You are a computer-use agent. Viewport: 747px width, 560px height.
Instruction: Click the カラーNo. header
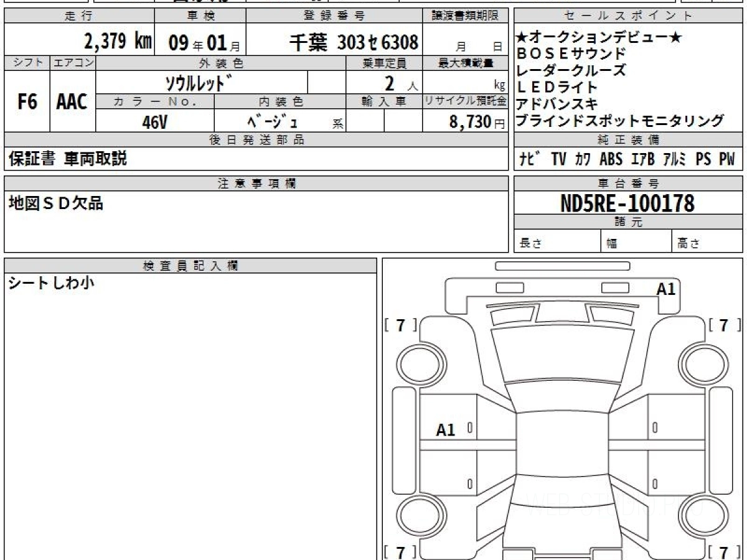tap(156, 101)
